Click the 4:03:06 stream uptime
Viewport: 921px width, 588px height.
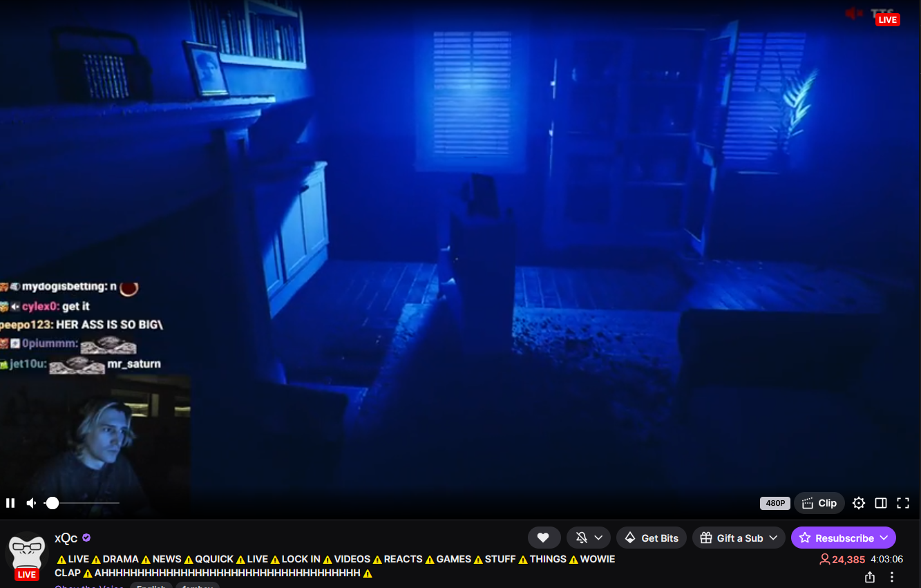(x=887, y=560)
